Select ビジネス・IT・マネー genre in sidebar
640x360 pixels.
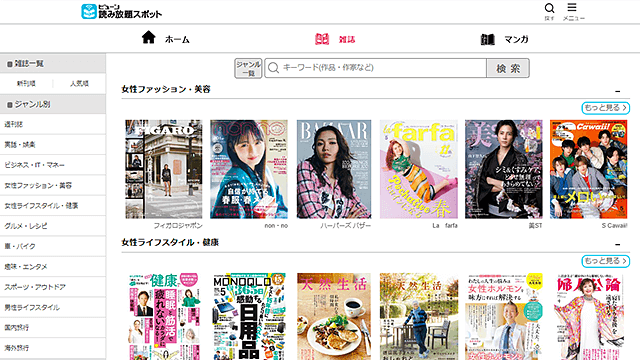click(x=53, y=165)
